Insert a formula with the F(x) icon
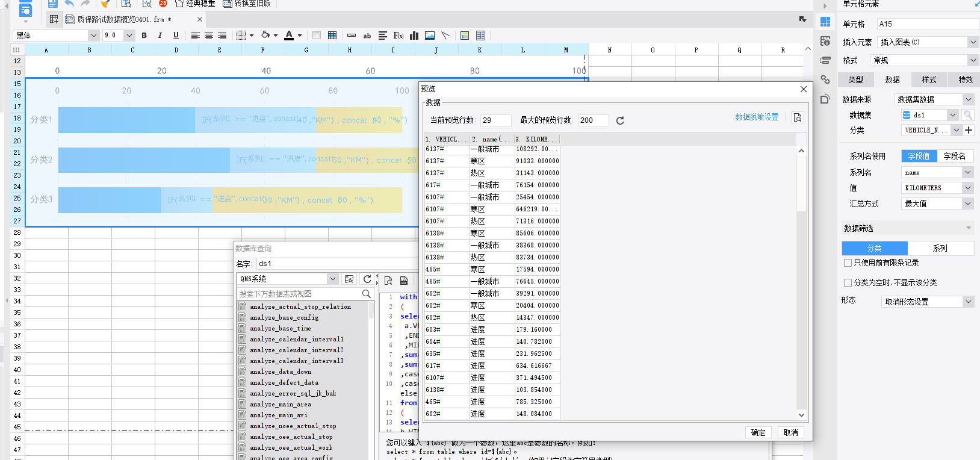Screen dimensions: 980x460 pyautogui.click(x=399, y=36)
